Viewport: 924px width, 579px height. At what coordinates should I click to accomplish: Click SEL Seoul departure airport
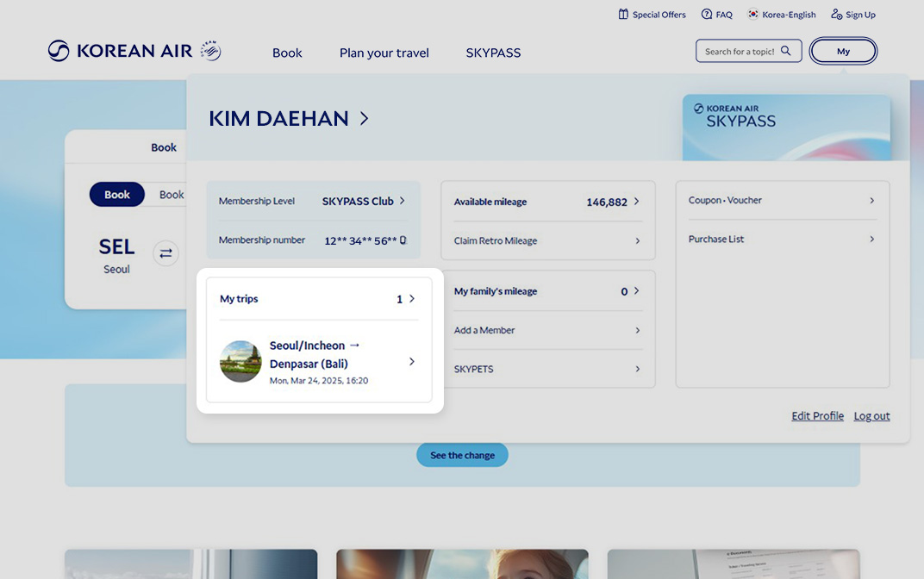[x=116, y=256]
